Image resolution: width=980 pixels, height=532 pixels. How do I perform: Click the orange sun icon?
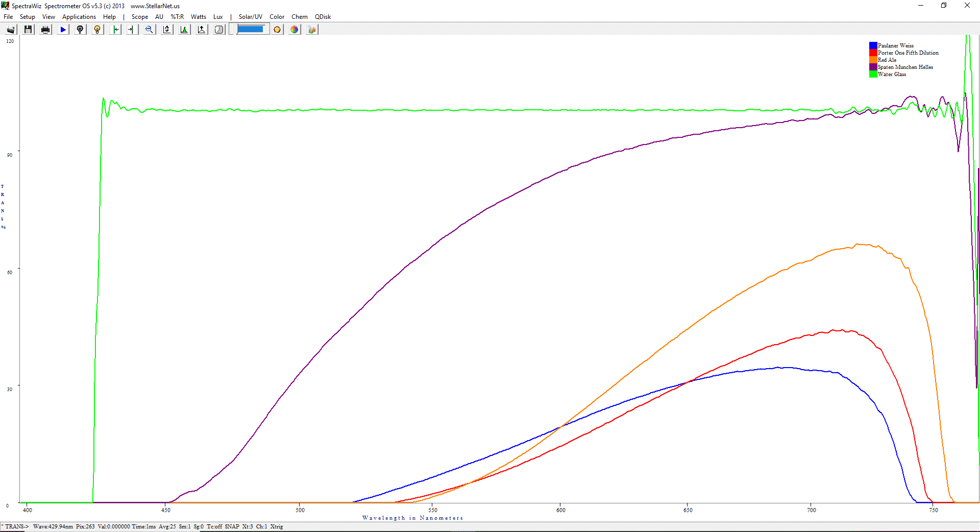pos(277,30)
